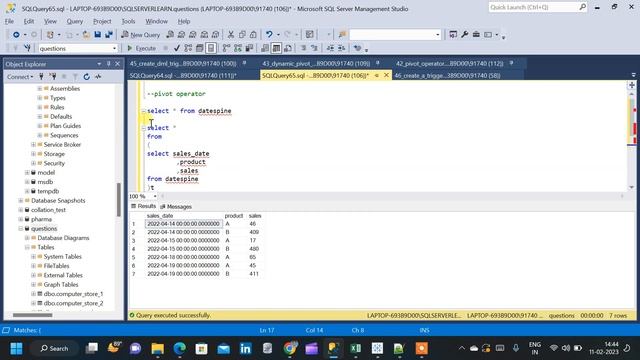Open the Tools menu
640x360 pixels.
pos(128,21)
